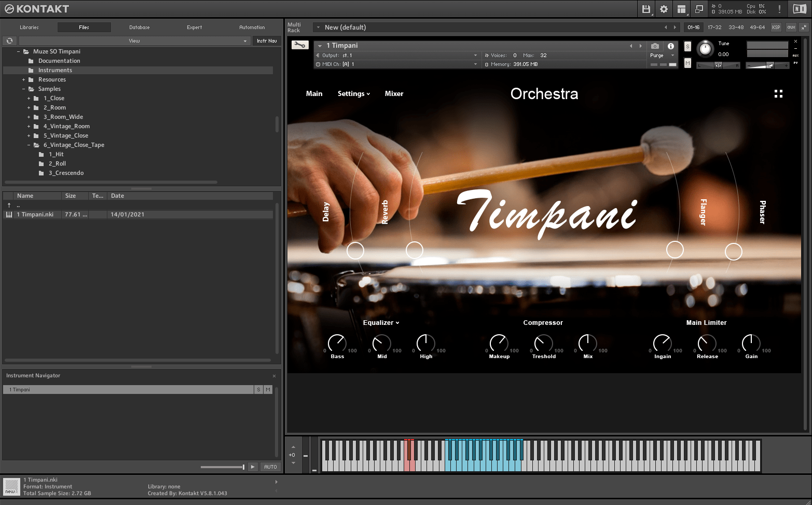Toggle the browser panel layout icon
Screen dimensions: 812x505
coord(681,9)
